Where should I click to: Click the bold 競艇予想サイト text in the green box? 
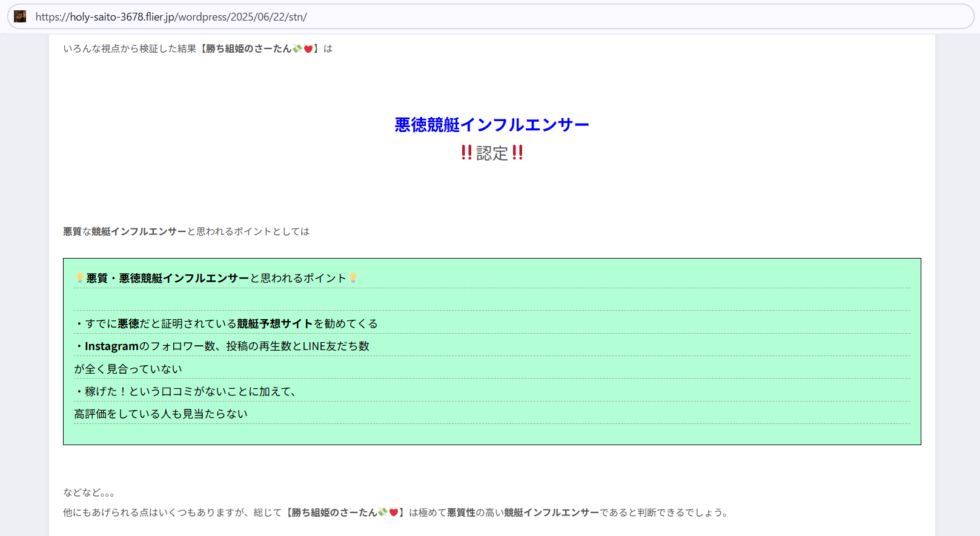pos(274,323)
